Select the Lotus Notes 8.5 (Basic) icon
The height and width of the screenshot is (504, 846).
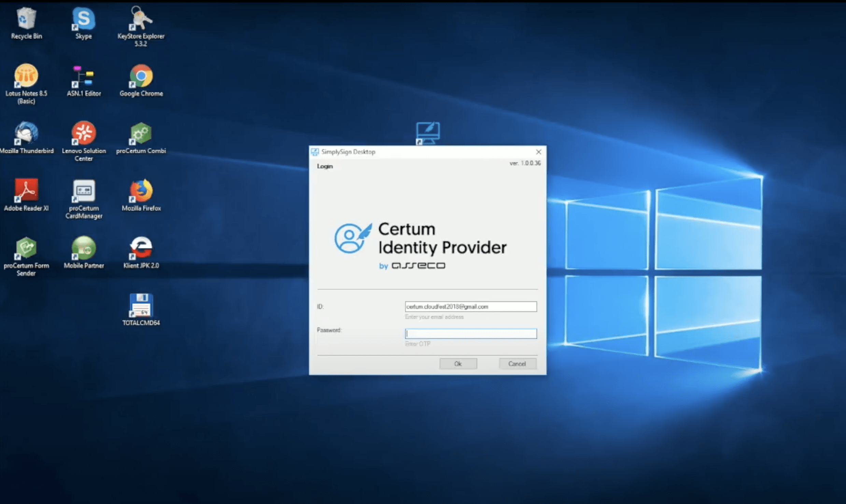tap(26, 84)
